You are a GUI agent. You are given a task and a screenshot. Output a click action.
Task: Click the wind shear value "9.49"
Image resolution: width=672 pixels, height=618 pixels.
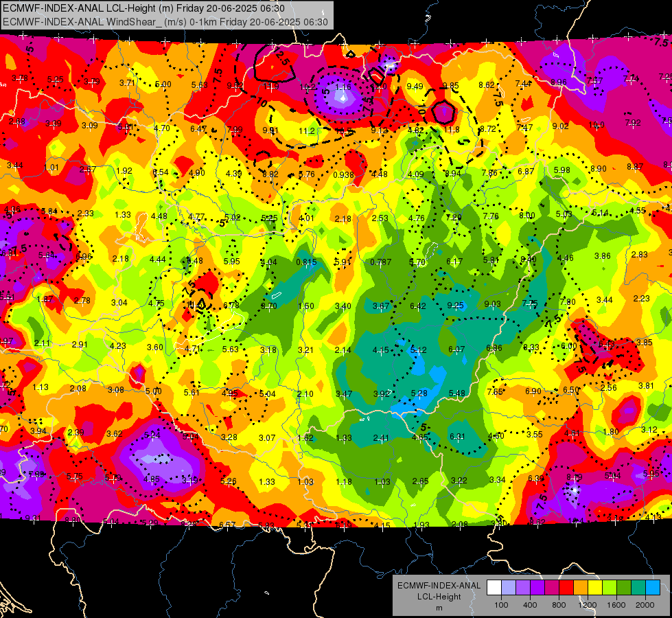pos(415,87)
